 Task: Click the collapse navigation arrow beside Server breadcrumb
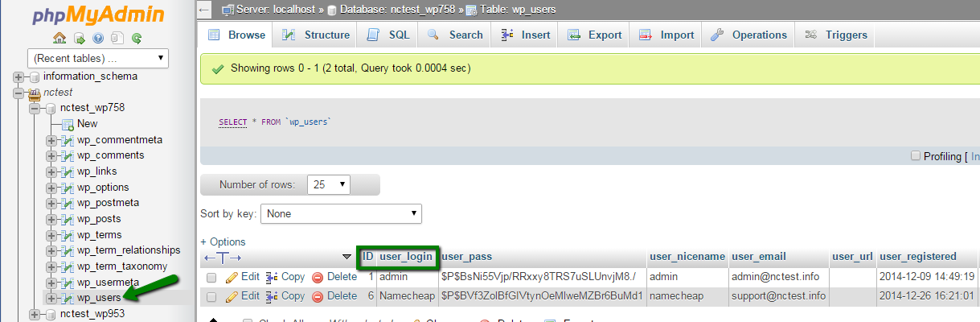pyautogui.click(x=204, y=9)
